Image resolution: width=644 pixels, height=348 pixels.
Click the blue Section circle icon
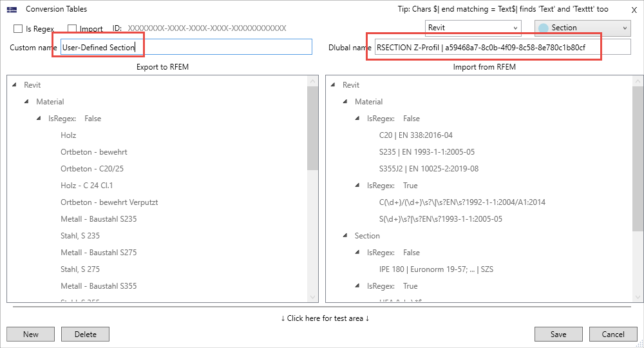point(544,28)
